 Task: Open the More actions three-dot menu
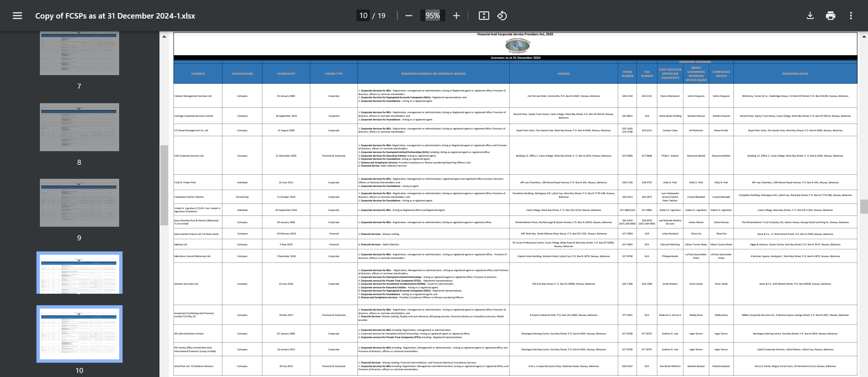[x=851, y=16]
